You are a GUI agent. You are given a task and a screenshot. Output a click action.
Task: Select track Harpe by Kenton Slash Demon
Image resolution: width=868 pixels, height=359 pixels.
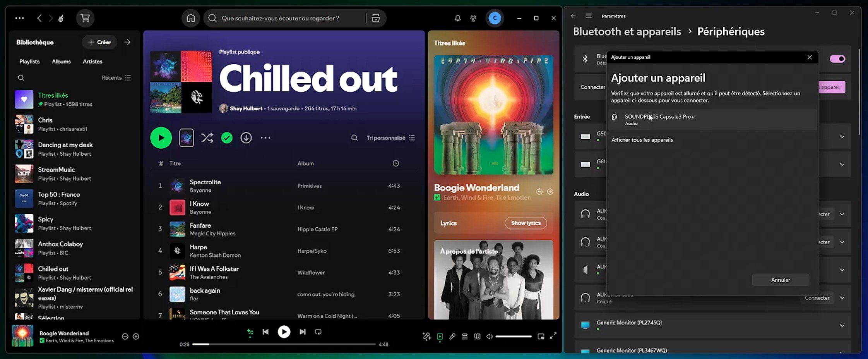point(284,251)
